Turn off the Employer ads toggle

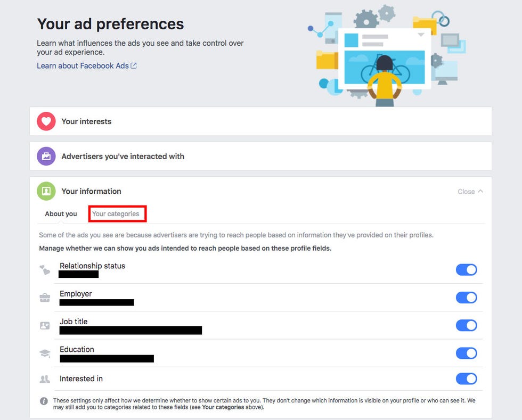(x=466, y=298)
